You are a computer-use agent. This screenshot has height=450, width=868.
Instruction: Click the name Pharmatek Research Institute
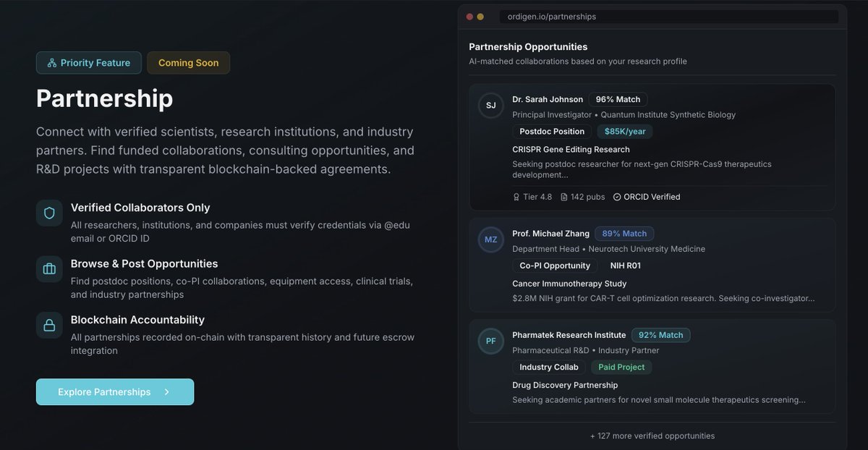pos(569,335)
